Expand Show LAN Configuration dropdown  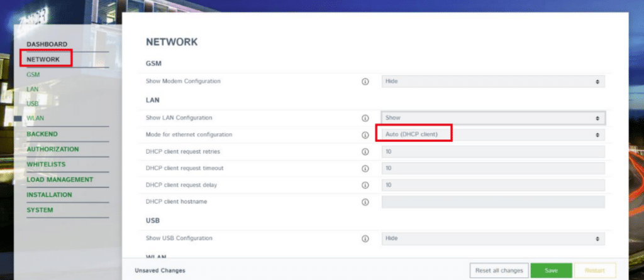coord(493,118)
